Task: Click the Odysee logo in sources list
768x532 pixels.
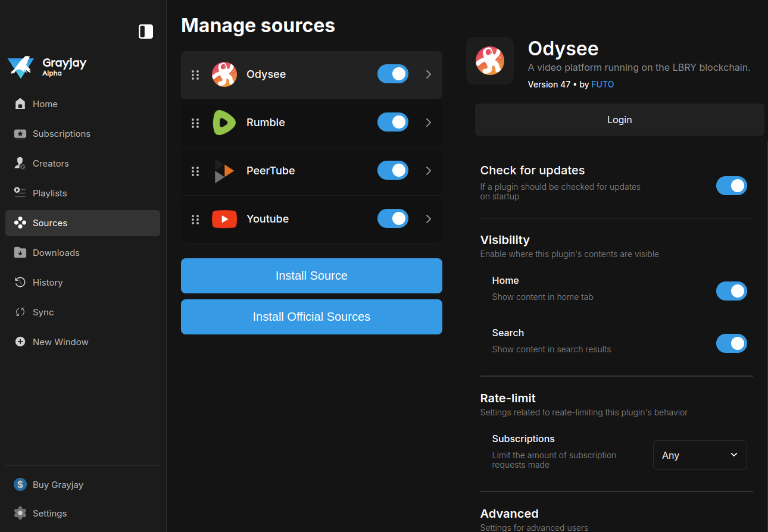Action: [x=224, y=74]
